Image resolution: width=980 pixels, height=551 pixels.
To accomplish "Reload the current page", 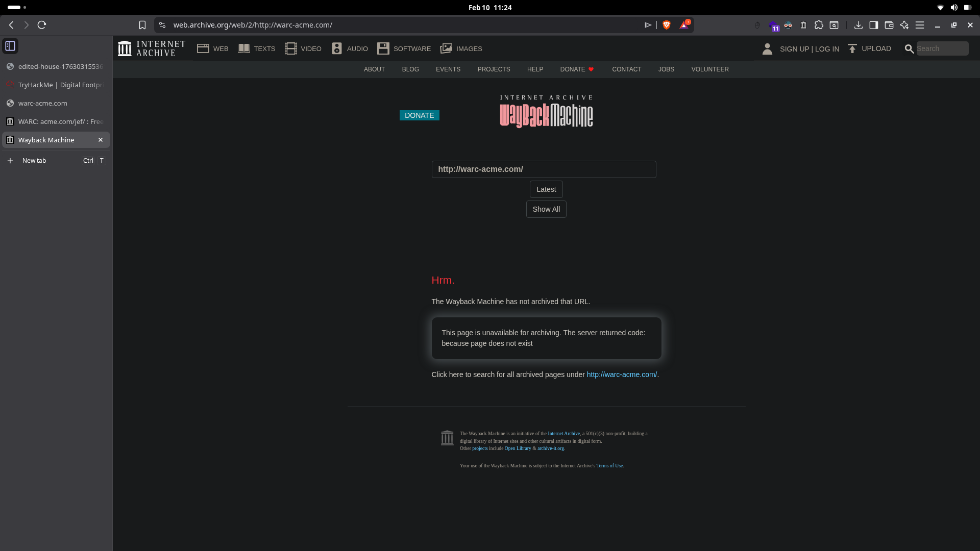I will click(42, 25).
